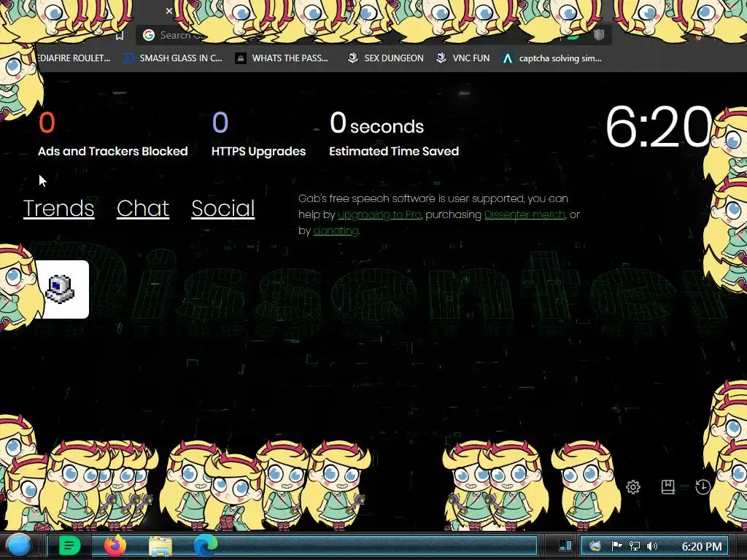
Task: Open the computer icon top-site tile
Action: [61, 289]
